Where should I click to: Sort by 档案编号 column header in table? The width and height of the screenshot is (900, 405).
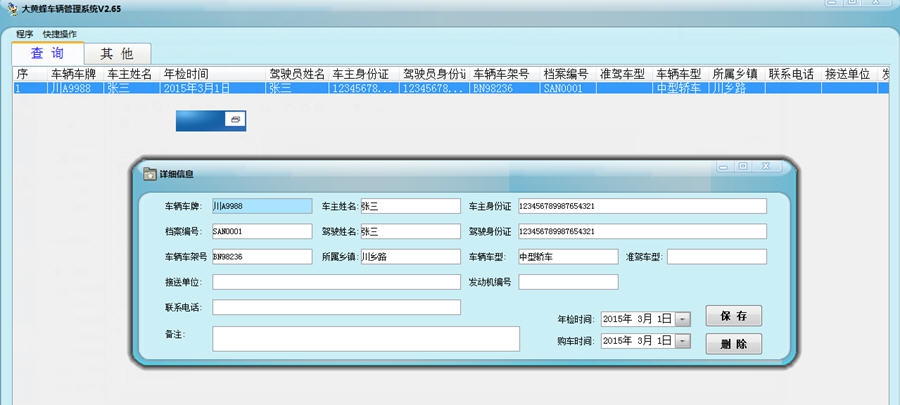point(567,74)
